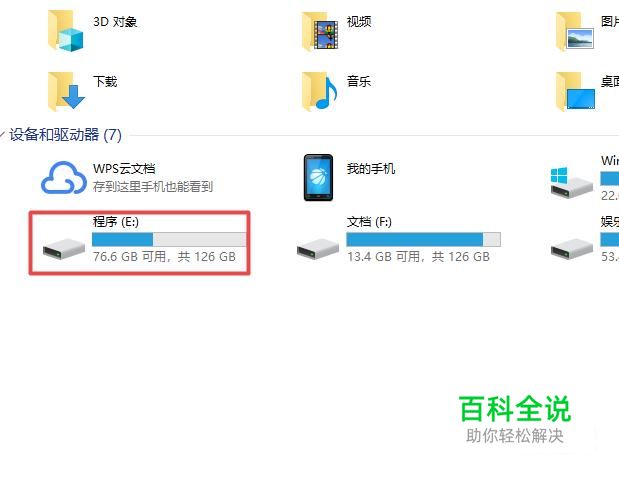Click the 设备和驱动器 (7) group header
The image size is (619, 478).
point(66,135)
